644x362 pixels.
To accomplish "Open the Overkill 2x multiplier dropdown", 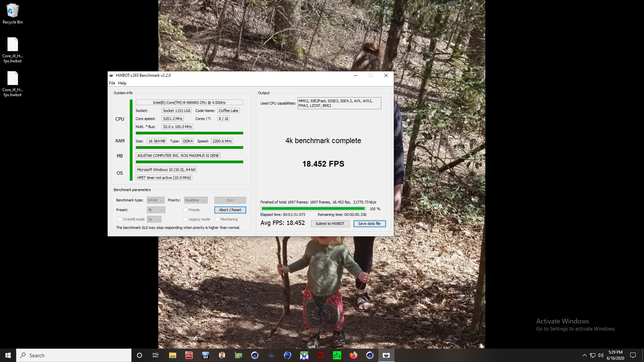I will [x=154, y=219].
